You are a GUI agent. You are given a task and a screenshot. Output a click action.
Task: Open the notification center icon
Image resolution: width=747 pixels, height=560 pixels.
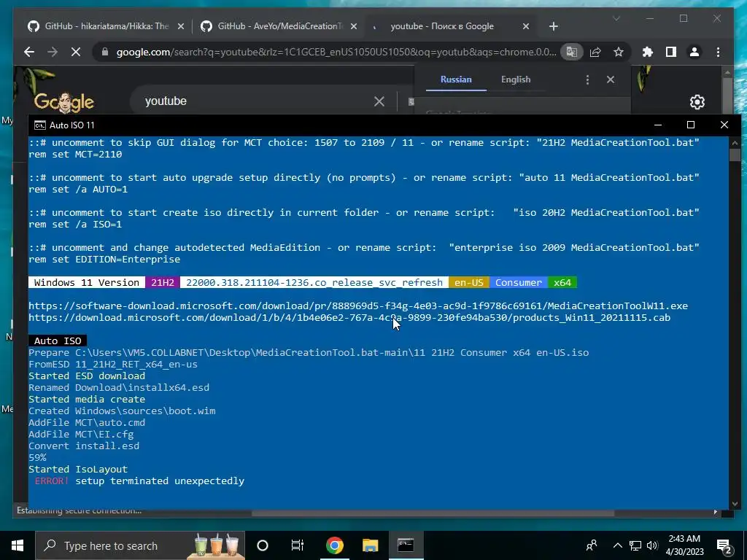point(724,545)
